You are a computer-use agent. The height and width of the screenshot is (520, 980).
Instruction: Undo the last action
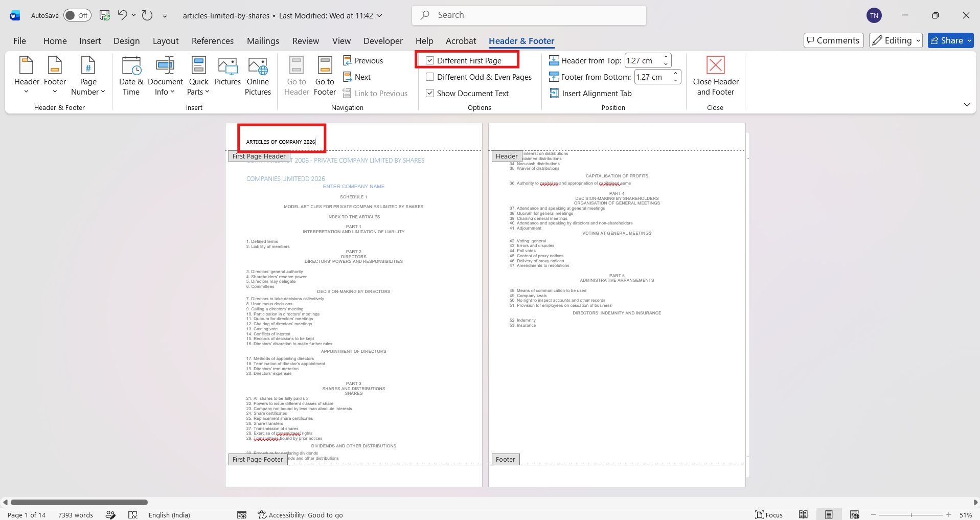(x=122, y=15)
